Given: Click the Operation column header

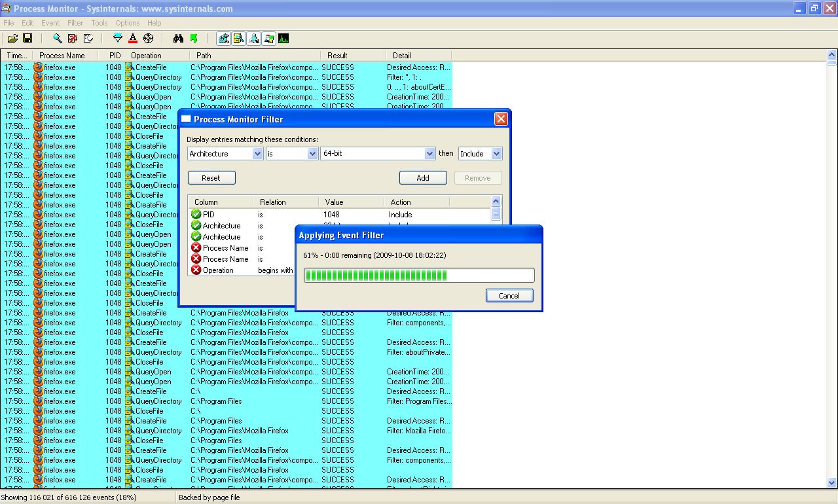Looking at the screenshot, I should pyautogui.click(x=157, y=56).
